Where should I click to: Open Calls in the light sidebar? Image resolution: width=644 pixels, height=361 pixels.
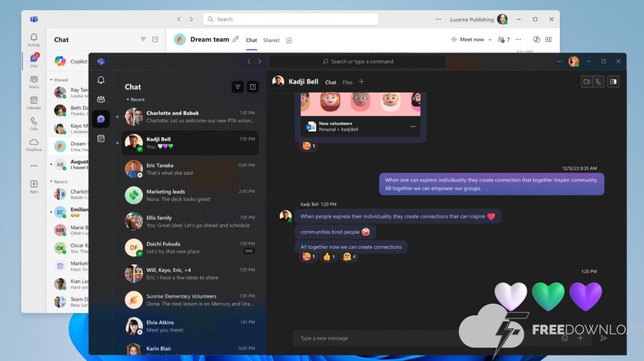[x=34, y=123]
